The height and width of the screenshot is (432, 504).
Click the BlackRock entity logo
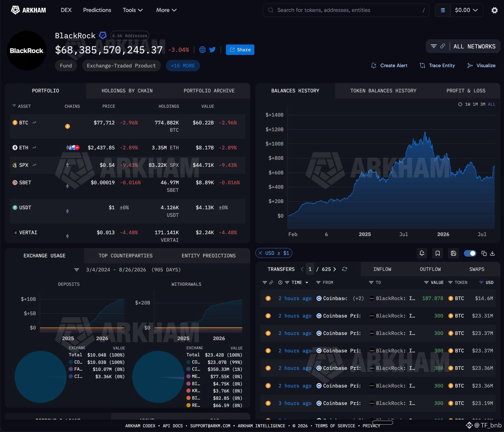click(27, 50)
